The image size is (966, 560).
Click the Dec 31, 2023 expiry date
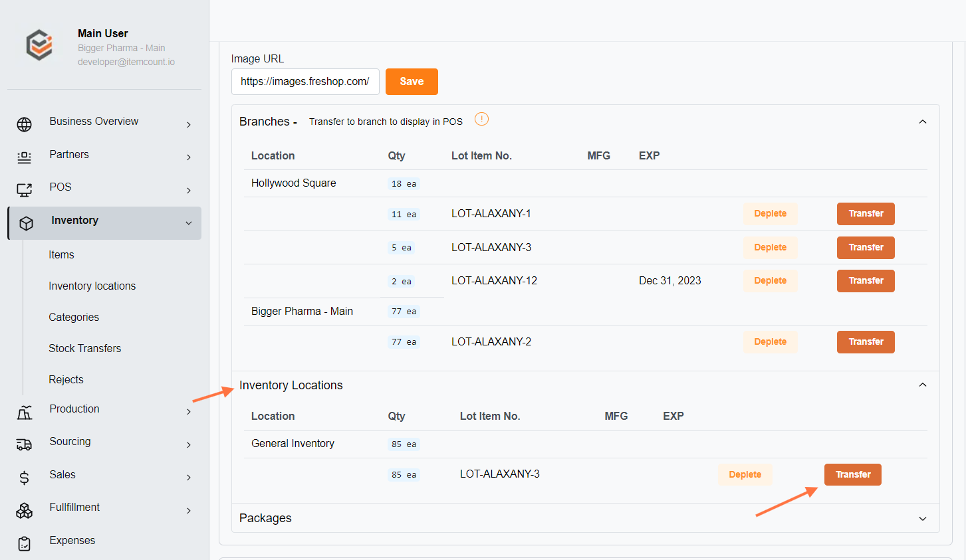(670, 280)
